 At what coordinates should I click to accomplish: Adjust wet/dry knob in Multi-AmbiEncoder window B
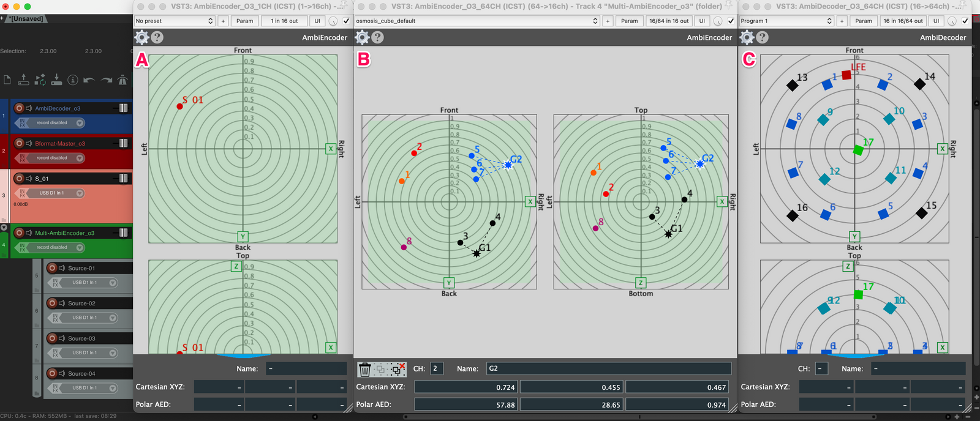pyautogui.click(x=717, y=21)
